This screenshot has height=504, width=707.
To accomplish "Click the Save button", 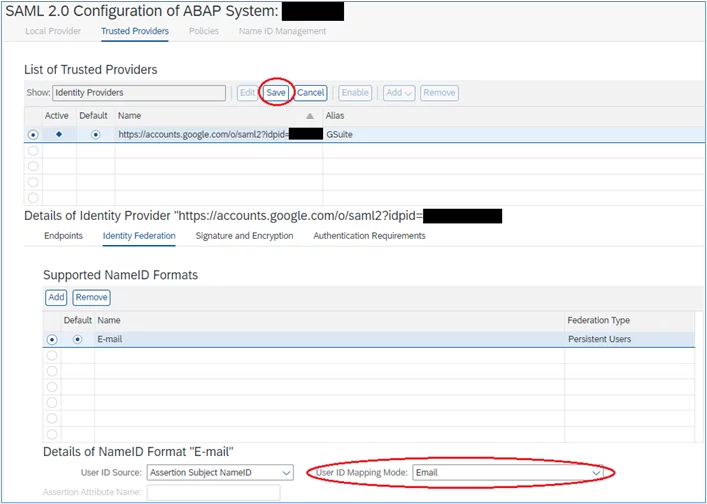I will (276, 93).
